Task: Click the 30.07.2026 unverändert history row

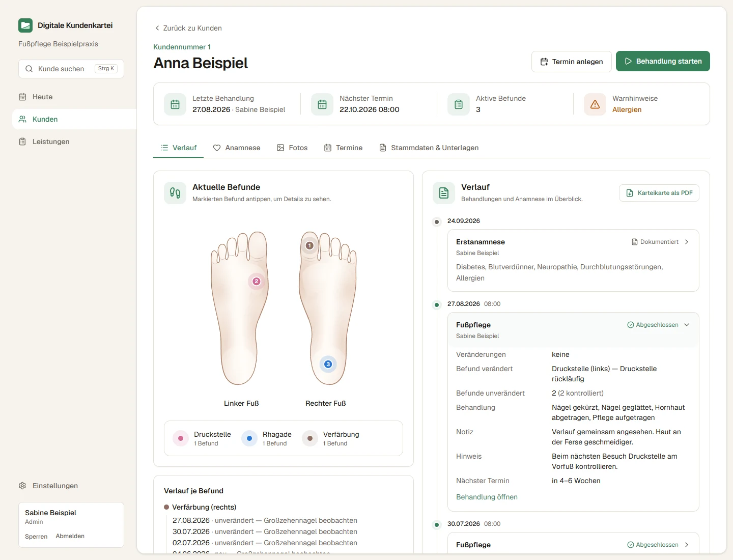Action: click(265, 531)
